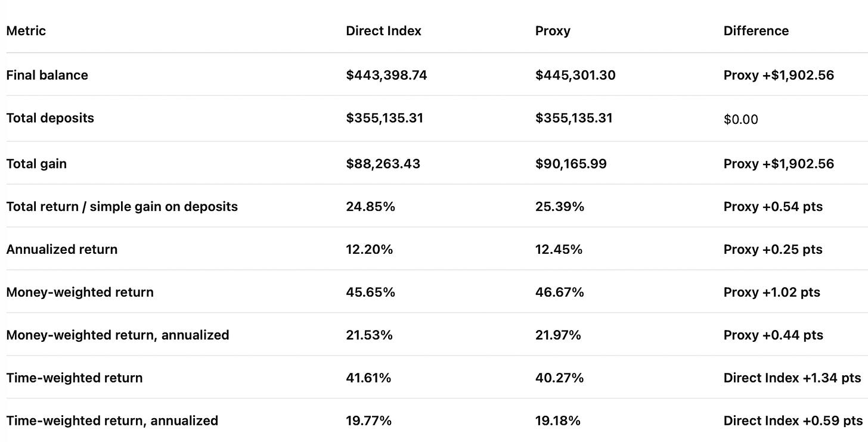Click Proxy money-weighted annualized 21.97%

tap(558, 335)
